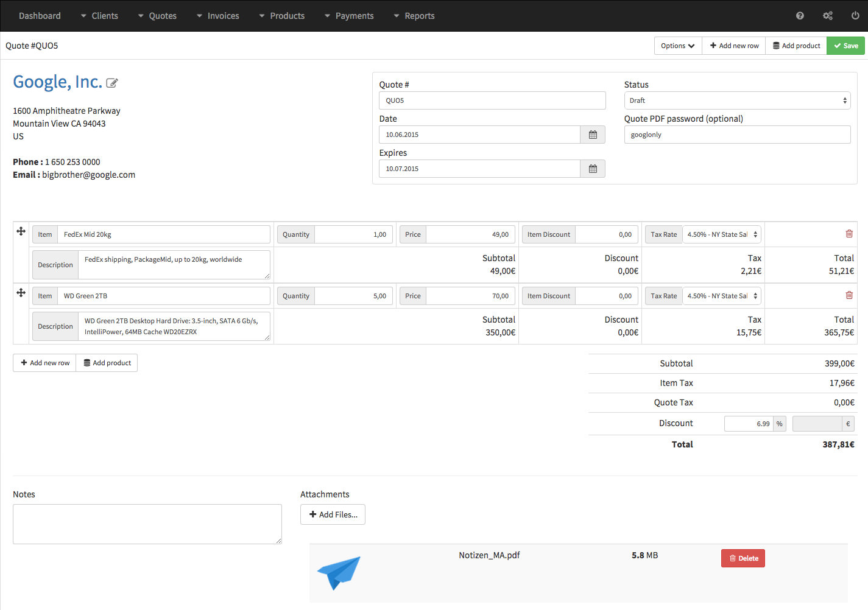Expand the Status Draft dropdown

pos(737,100)
